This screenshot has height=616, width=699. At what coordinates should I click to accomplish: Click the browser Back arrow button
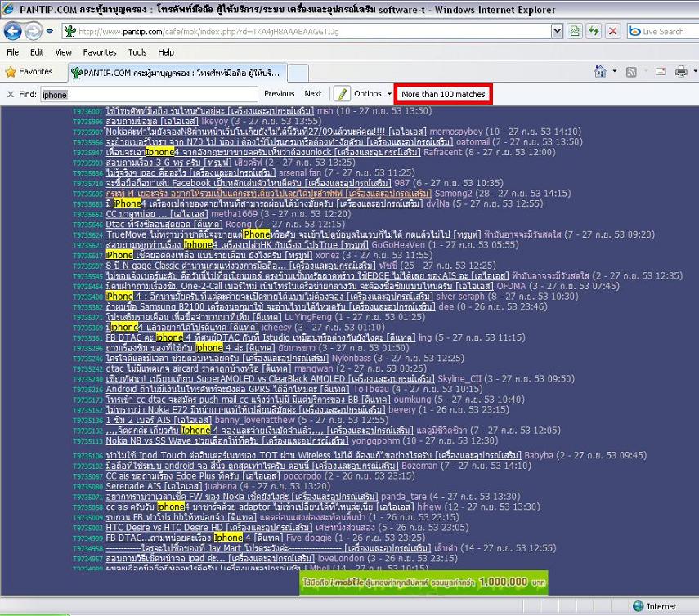pos(12,32)
